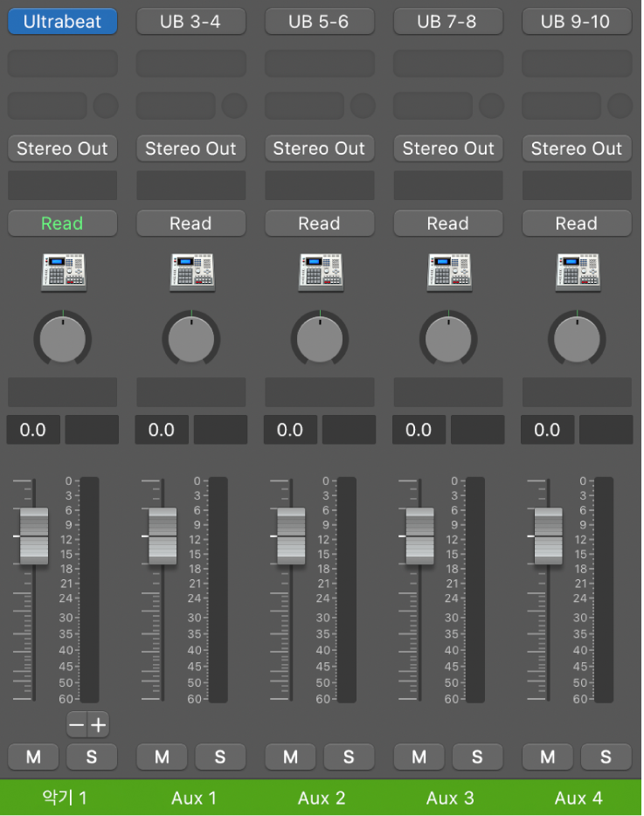
Task: Click the empty group slot on Aux 2
Action: [x=320, y=185]
